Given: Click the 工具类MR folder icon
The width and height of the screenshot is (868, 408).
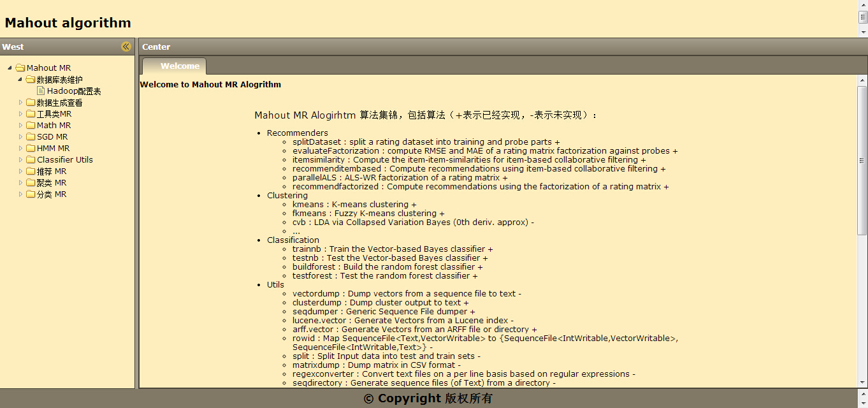Looking at the screenshot, I should click(x=31, y=114).
